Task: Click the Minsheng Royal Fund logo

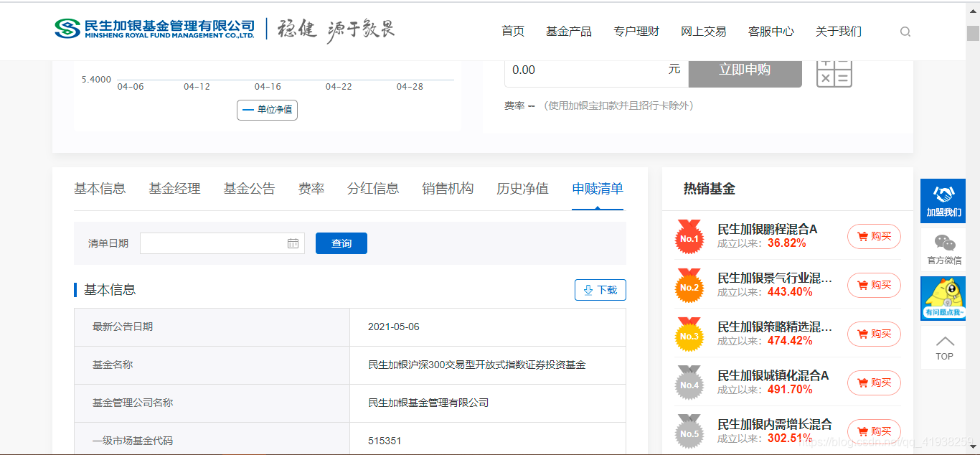Action: pyautogui.click(x=154, y=29)
